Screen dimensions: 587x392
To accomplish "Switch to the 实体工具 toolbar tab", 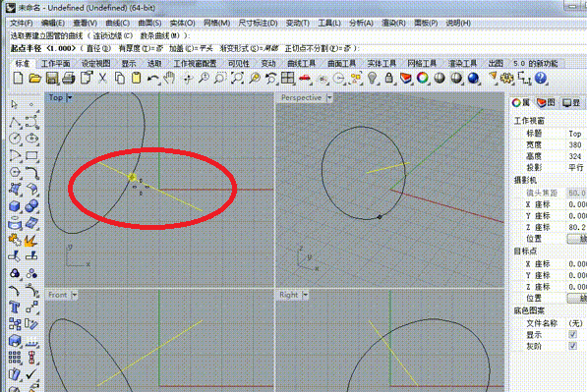I will 382,64.
